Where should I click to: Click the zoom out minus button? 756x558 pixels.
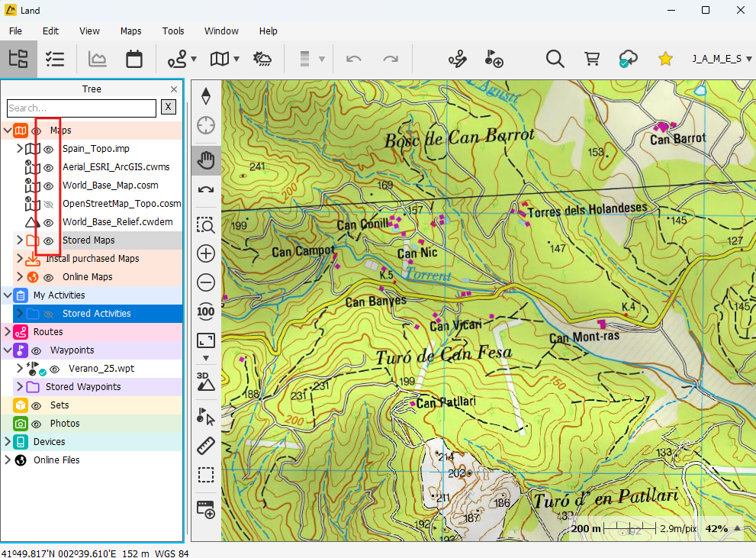click(x=206, y=283)
